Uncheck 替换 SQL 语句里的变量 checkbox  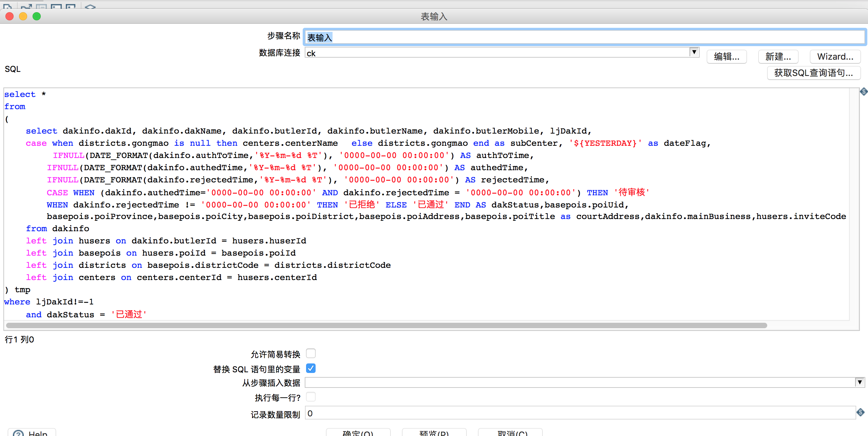click(310, 368)
